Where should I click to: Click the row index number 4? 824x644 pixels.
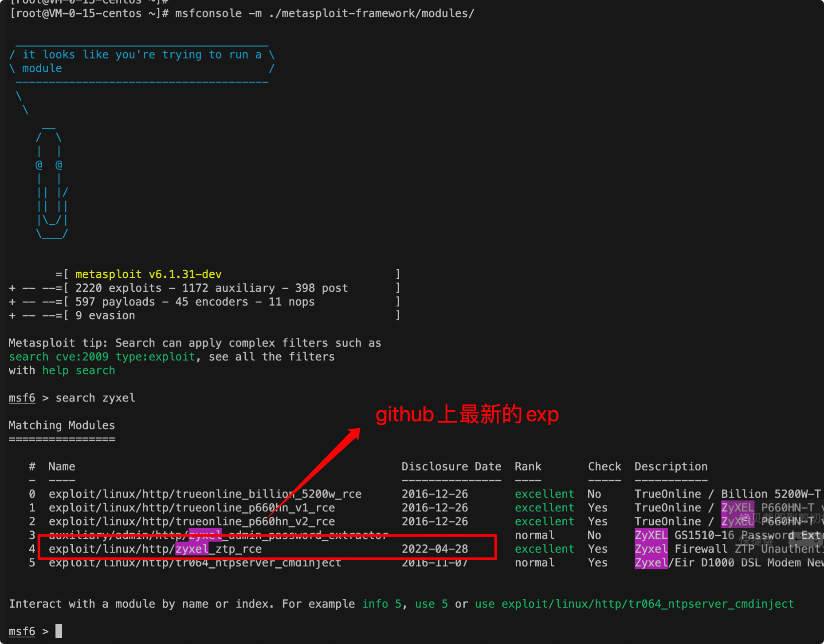[32, 549]
